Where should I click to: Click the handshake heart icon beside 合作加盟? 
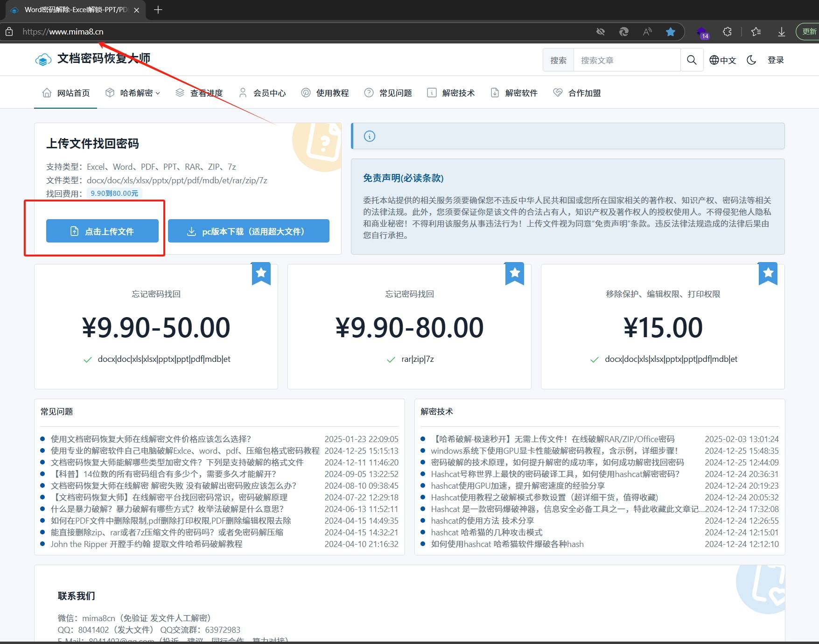click(x=558, y=93)
